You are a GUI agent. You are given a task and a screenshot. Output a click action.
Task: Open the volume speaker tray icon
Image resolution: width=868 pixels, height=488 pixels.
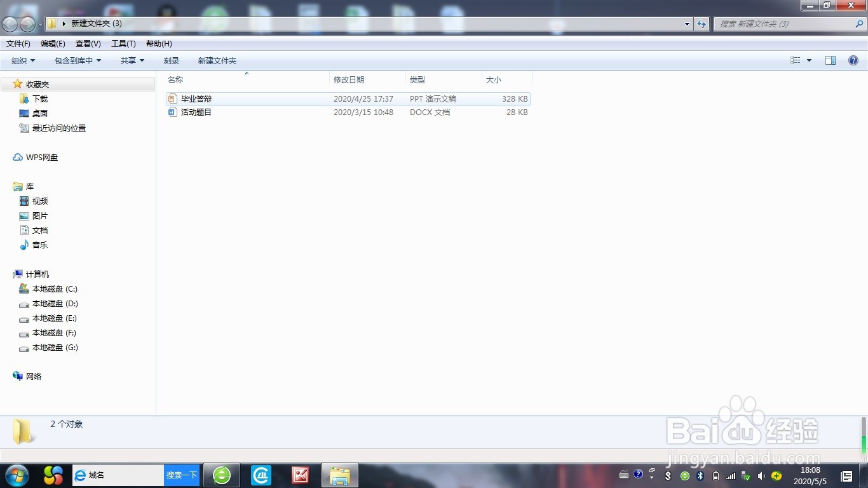tap(761, 475)
